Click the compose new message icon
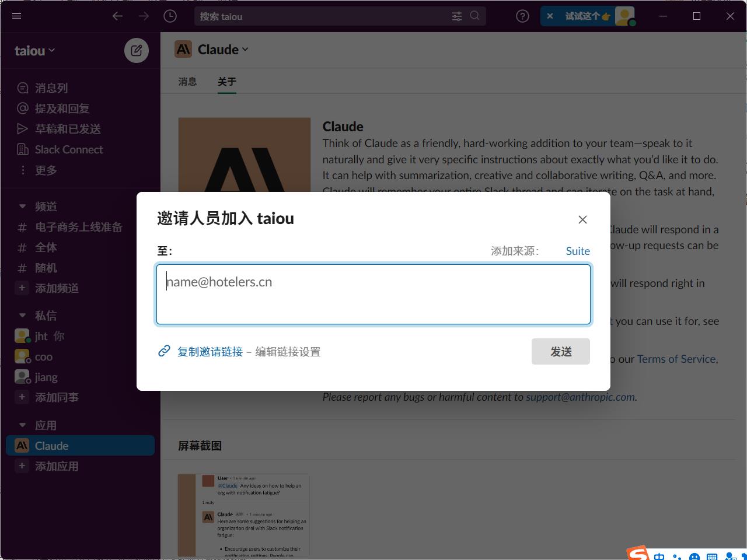Screen dimensions: 747x560 137,50
